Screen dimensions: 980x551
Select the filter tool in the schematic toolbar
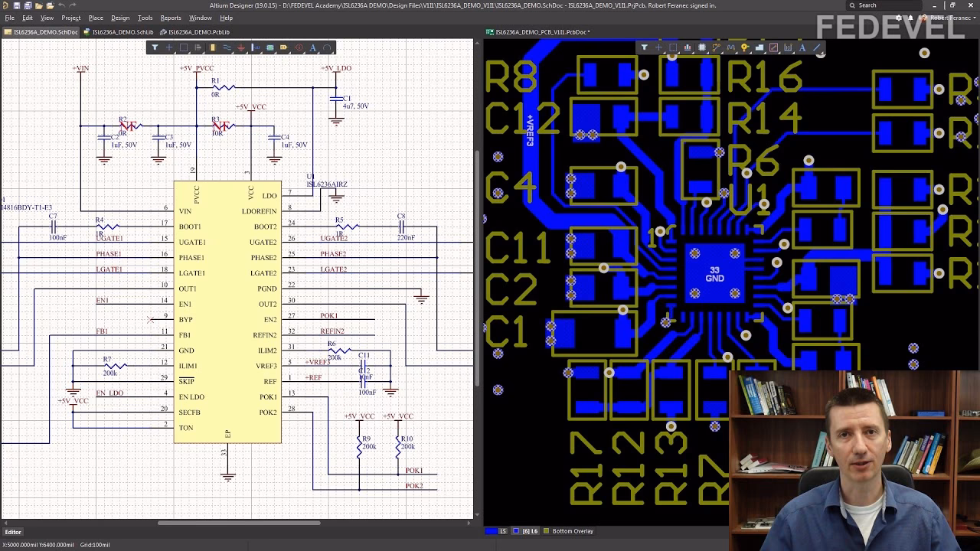(155, 47)
